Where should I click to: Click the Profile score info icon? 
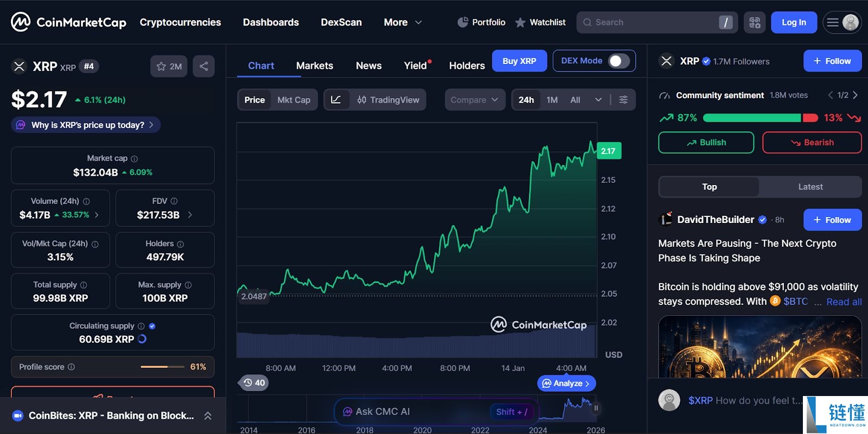(x=71, y=367)
